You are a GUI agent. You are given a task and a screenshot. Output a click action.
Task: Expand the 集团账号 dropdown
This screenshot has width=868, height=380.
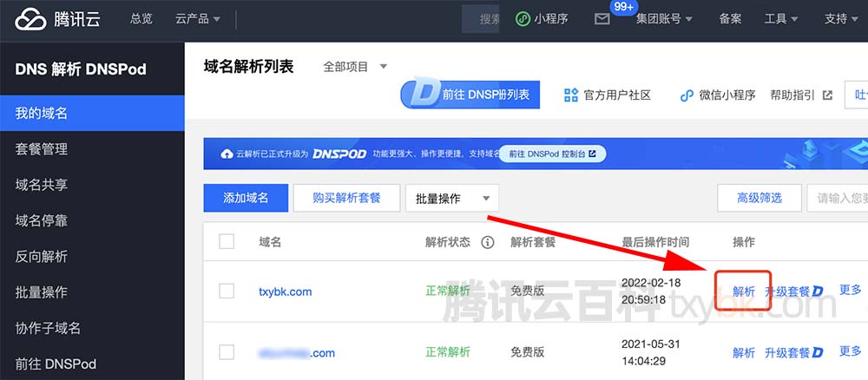pos(664,19)
